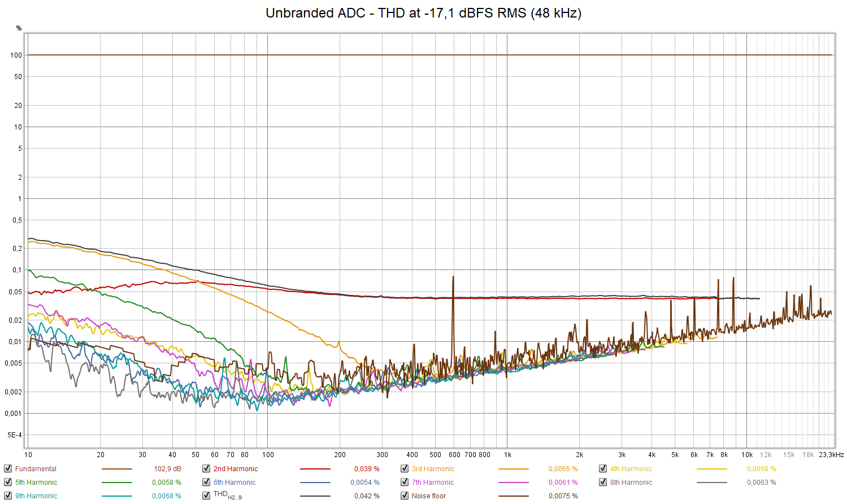
Task: Click the Fundamental brown line swatch
Action: point(117,469)
